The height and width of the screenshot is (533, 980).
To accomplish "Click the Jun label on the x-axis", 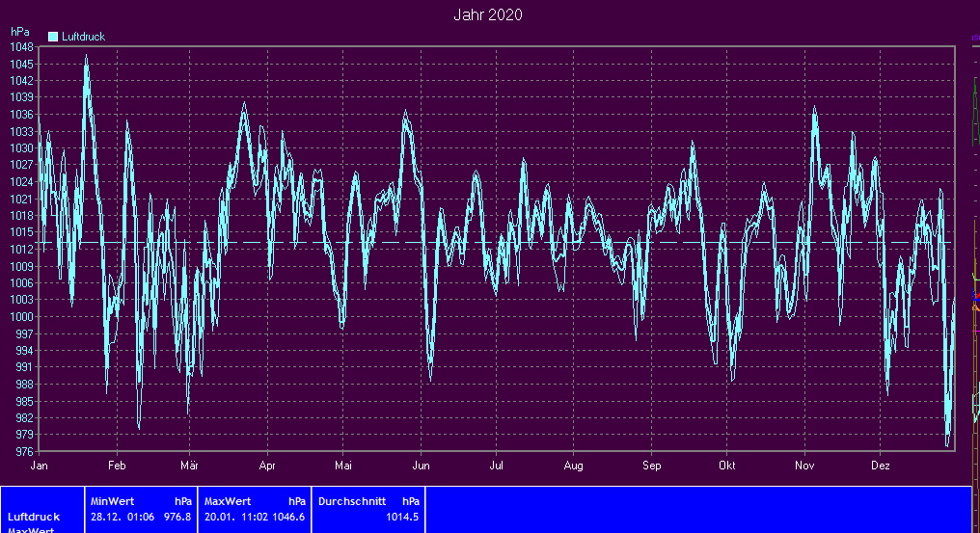I will [x=420, y=466].
